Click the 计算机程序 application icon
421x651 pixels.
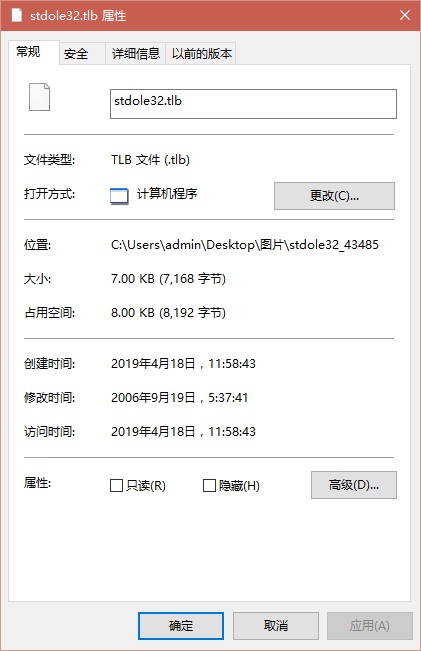(x=119, y=196)
